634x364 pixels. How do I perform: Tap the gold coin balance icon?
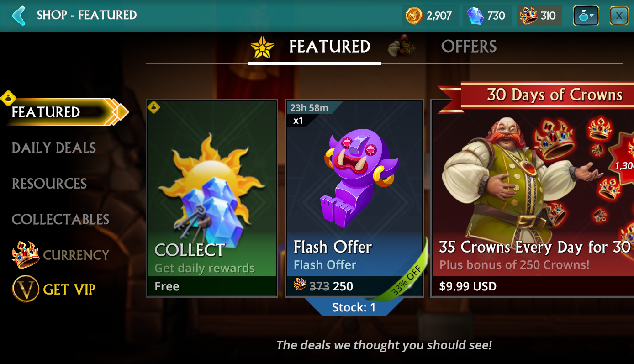click(x=414, y=16)
